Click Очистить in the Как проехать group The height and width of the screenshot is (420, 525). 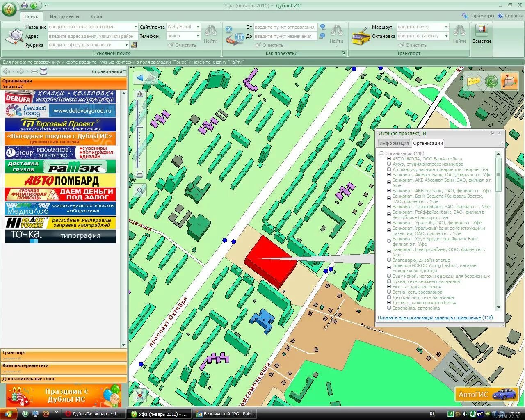point(269,45)
